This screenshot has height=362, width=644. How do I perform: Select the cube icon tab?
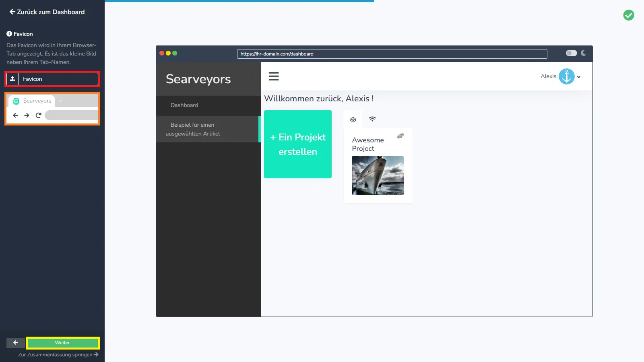353,119
